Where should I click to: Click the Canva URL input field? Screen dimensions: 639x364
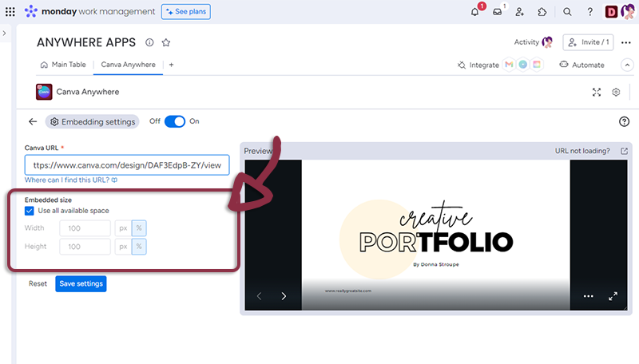128,165
